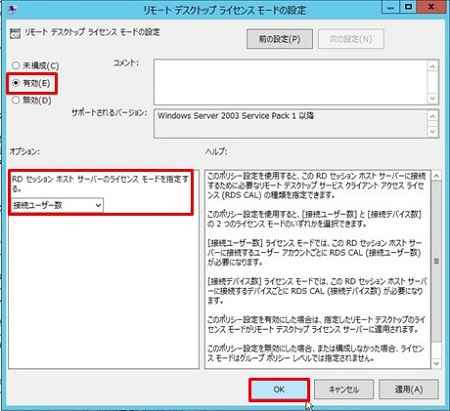Image resolution: width=450 pixels, height=411 pixels.
Task: Click the help pane scroll down arrow
Action: pos(436,363)
